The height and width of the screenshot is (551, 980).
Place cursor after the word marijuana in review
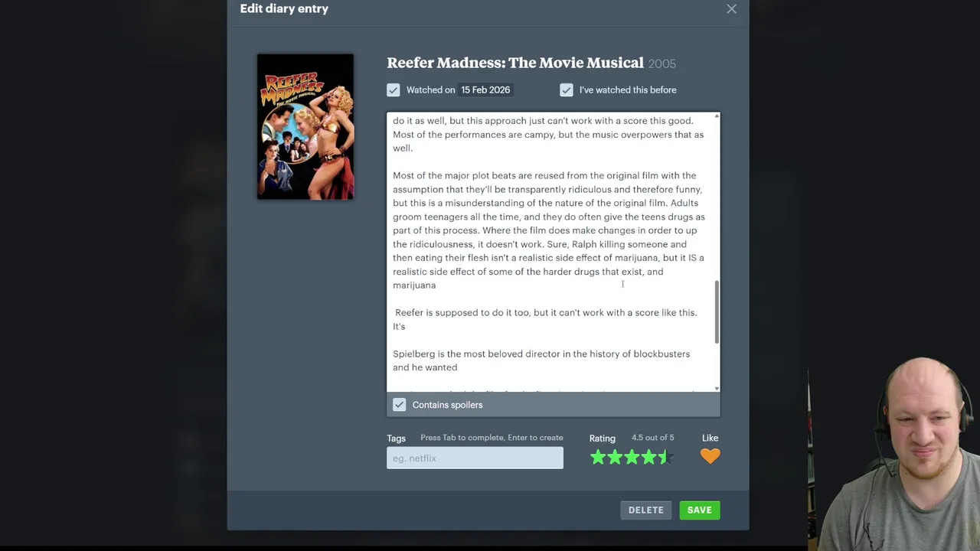point(436,285)
